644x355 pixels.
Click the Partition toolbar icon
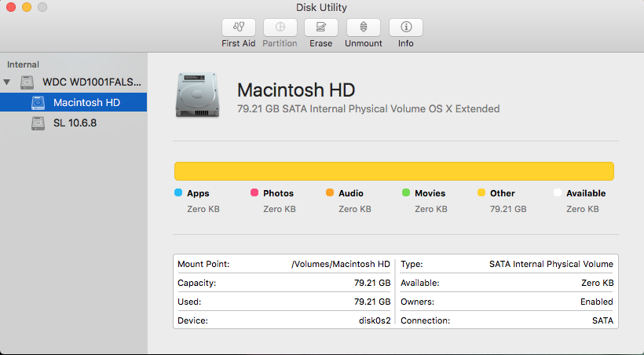280,27
